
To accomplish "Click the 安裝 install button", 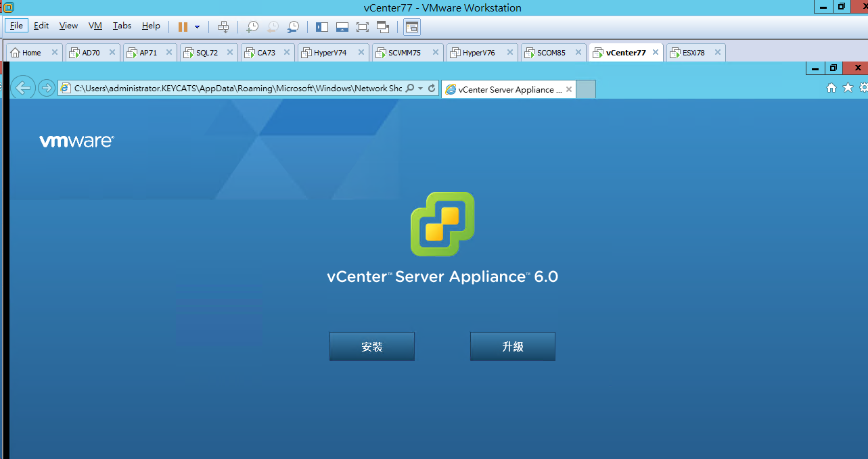I will point(372,347).
